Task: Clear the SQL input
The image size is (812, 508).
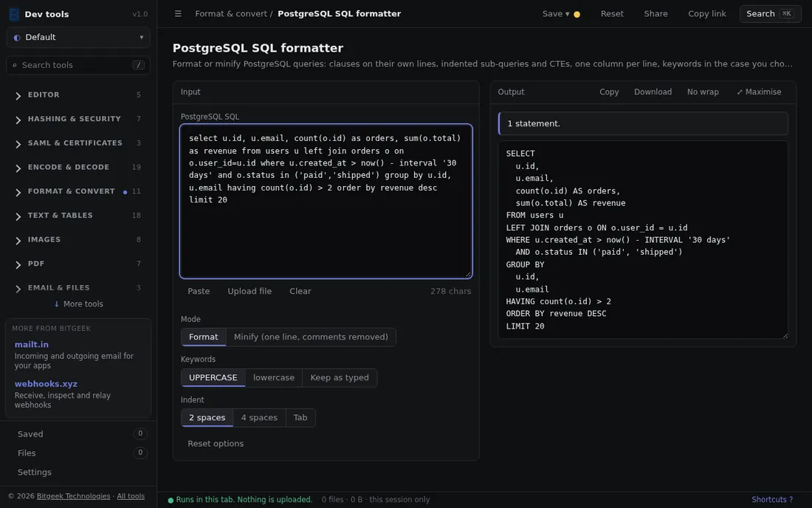Action: tap(300, 291)
